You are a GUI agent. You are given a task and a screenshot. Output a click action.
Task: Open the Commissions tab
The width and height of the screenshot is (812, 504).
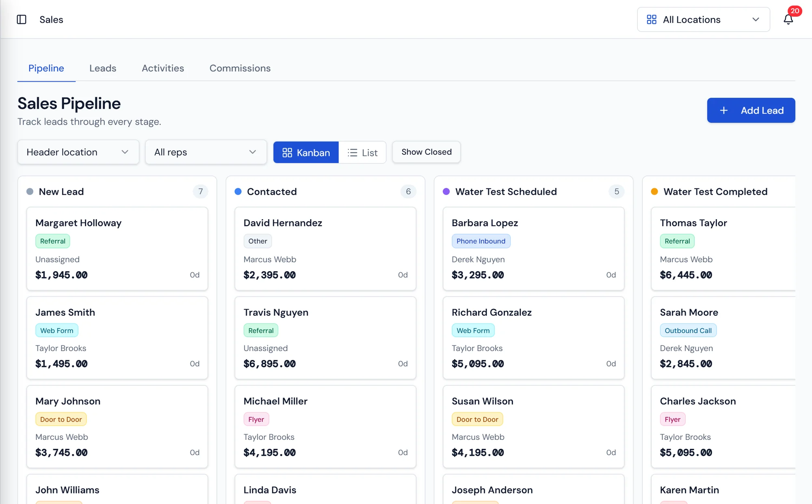tap(240, 68)
